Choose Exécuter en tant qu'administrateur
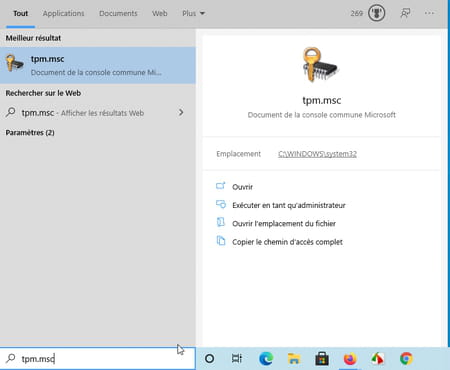The image size is (450, 370). (289, 205)
